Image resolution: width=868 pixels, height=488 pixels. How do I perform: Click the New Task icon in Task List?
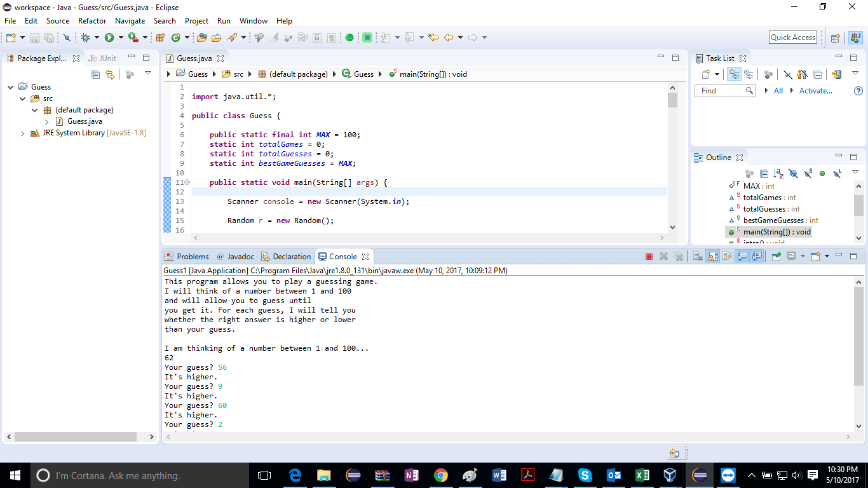[706, 74]
